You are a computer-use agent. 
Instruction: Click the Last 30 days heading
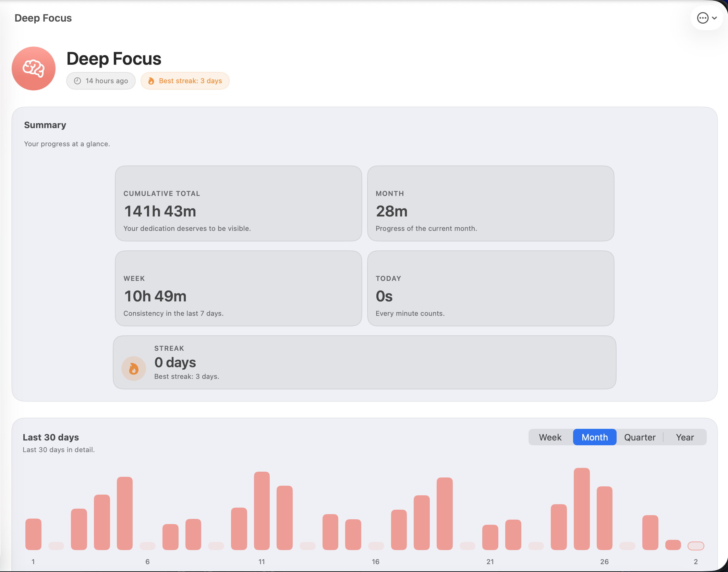click(x=51, y=437)
